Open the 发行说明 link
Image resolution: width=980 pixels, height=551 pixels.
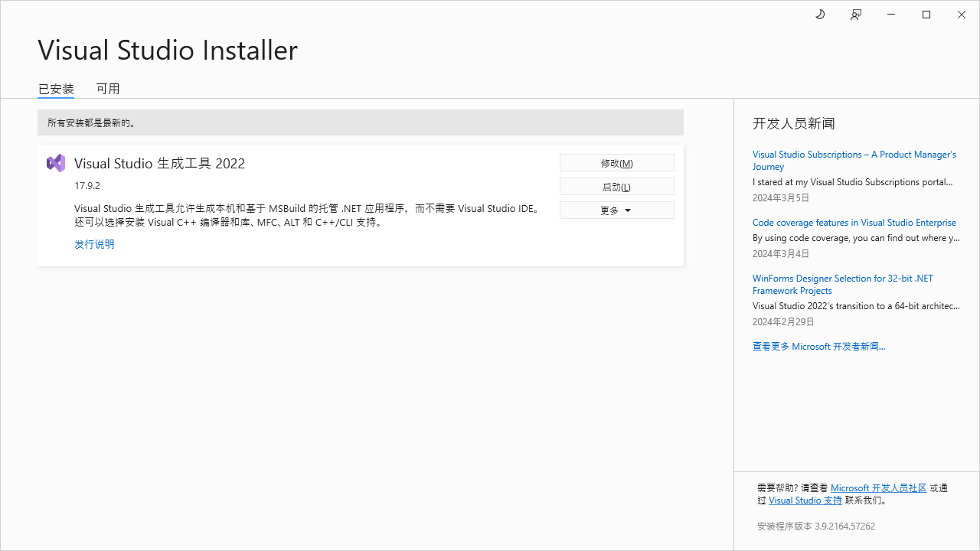[x=94, y=244]
